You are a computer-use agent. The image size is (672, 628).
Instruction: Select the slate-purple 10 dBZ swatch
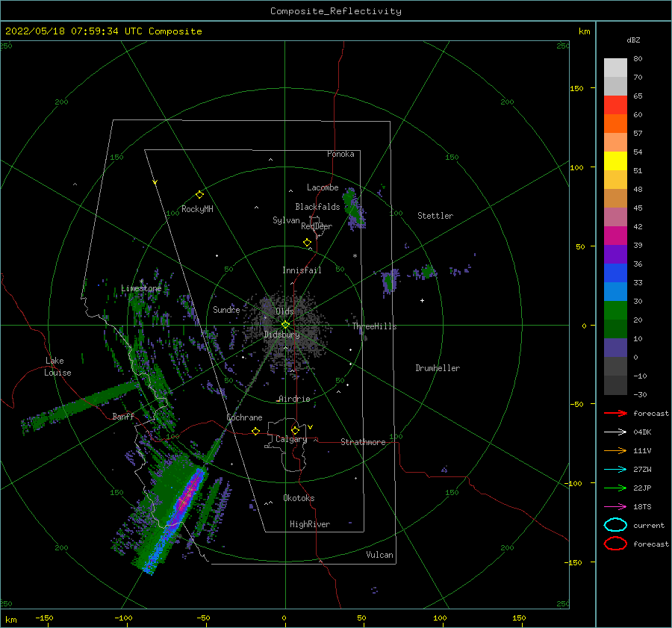point(615,347)
